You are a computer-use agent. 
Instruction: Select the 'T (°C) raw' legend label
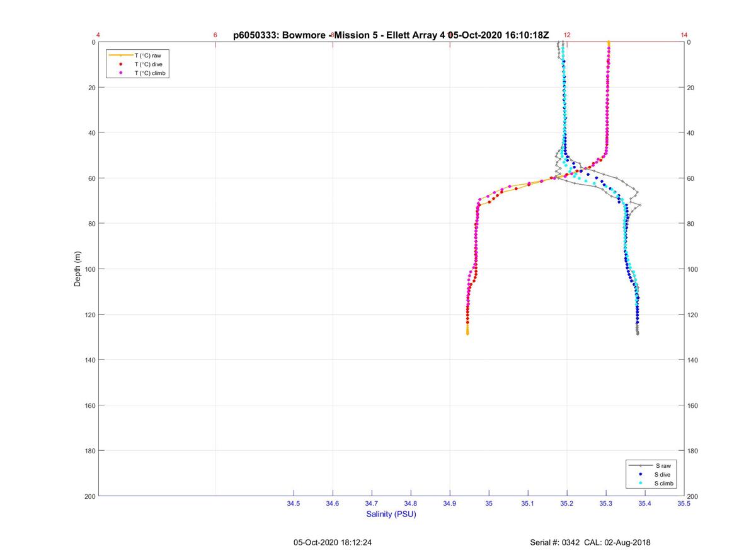pos(148,55)
